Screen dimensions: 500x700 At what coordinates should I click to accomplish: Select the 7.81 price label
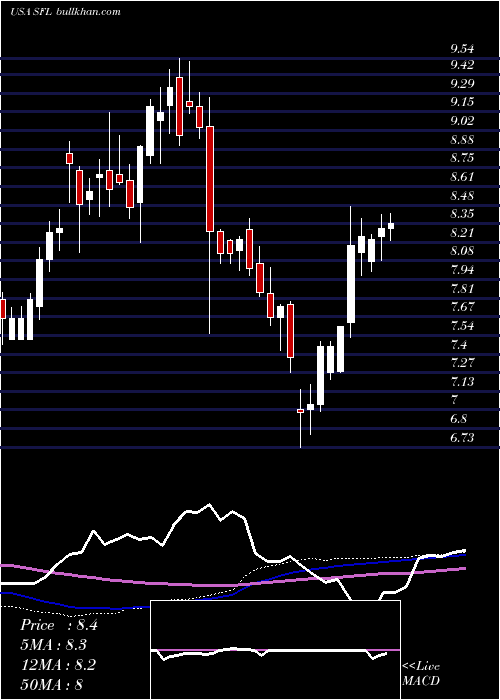(462, 288)
